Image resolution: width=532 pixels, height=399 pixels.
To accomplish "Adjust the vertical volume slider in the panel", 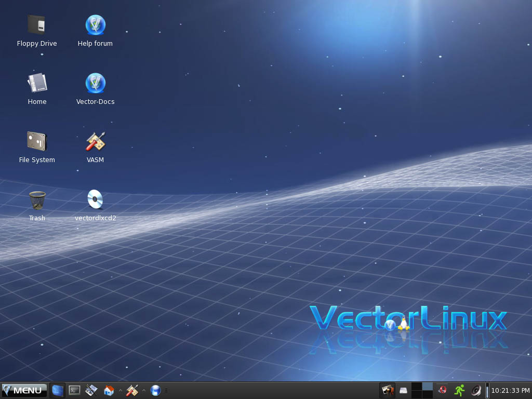I will coord(487,391).
